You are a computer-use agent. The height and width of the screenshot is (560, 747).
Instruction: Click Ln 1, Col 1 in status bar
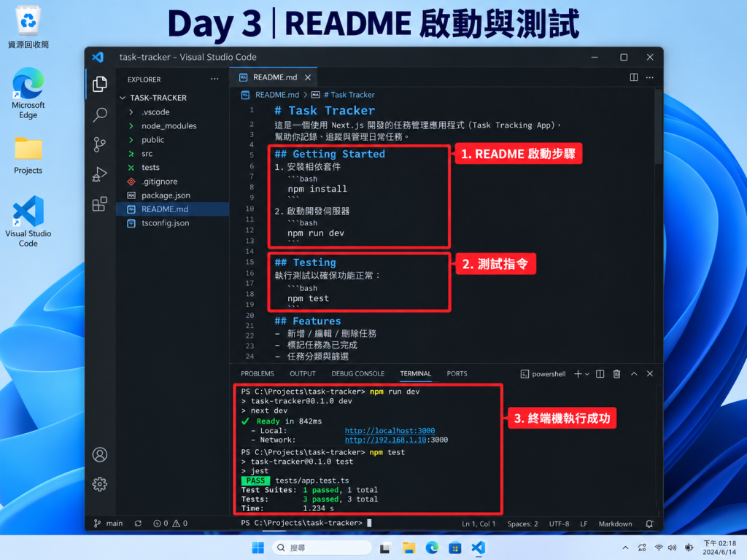pos(479,524)
